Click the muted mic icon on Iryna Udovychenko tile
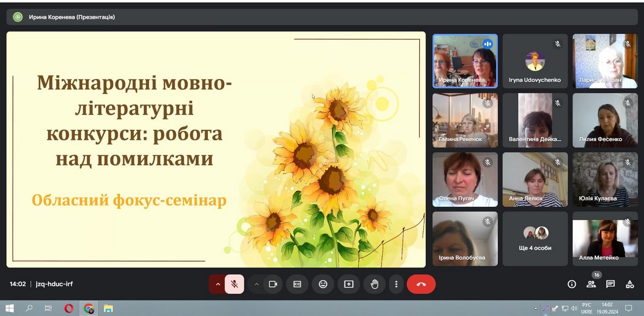The width and height of the screenshot is (644, 316). point(557,44)
